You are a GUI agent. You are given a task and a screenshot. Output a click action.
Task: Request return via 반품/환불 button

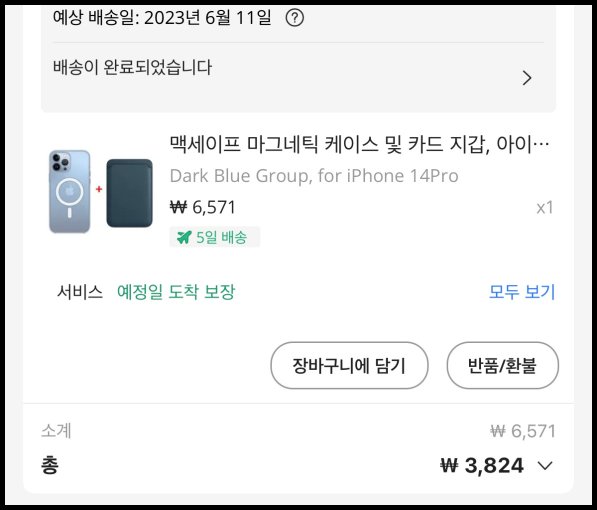click(503, 365)
